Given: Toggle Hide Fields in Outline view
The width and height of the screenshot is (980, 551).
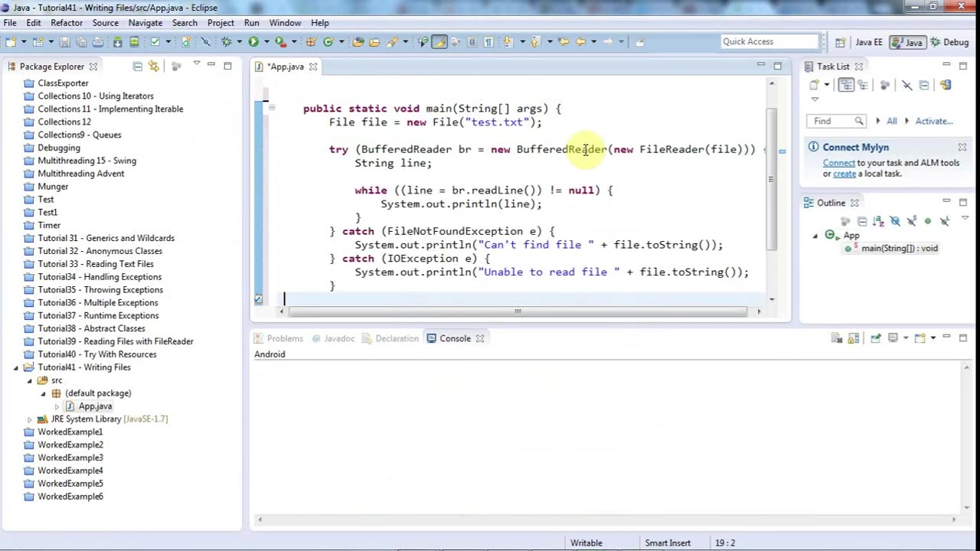Looking at the screenshot, I should pyautogui.click(x=895, y=221).
